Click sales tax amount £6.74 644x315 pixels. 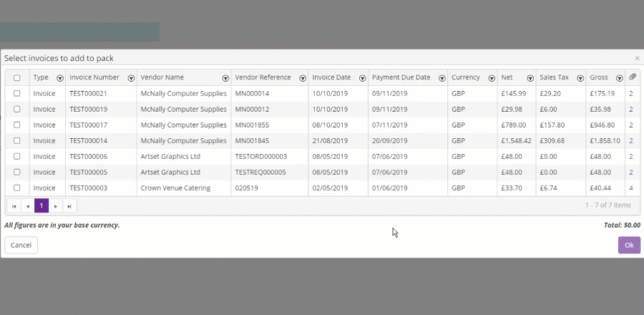[x=549, y=188]
